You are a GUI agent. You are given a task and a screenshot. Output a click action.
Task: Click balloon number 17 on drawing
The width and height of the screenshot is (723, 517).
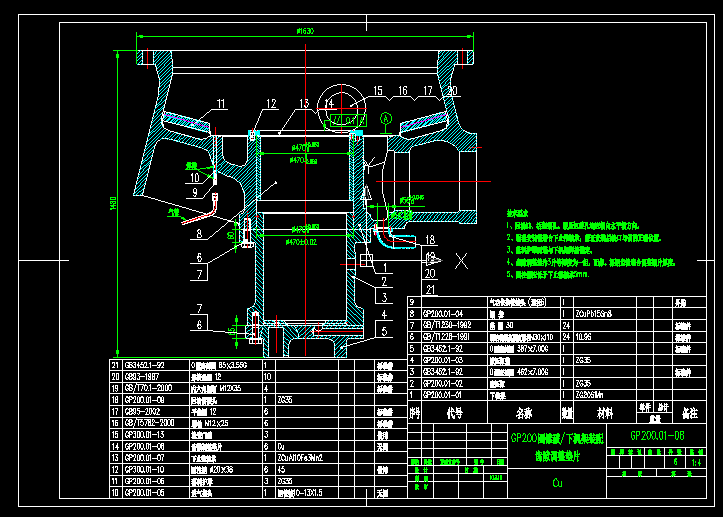click(x=428, y=91)
